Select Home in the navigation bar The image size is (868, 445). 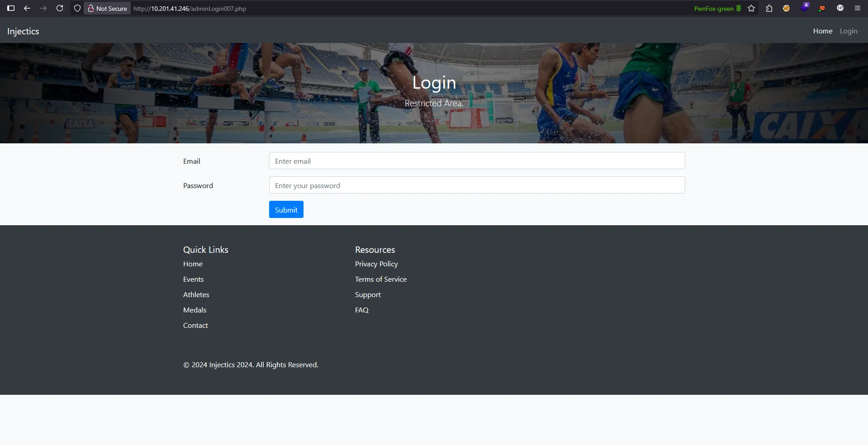(x=822, y=31)
